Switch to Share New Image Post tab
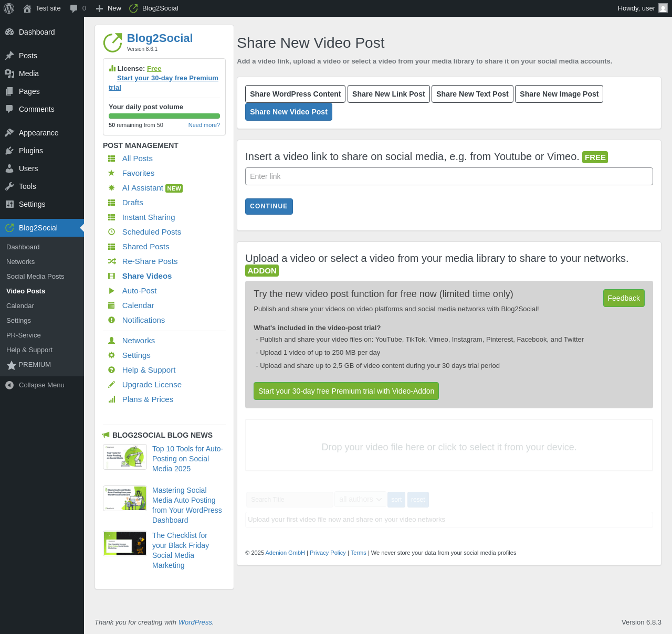The width and height of the screenshot is (672, 634). click(559, 94)
